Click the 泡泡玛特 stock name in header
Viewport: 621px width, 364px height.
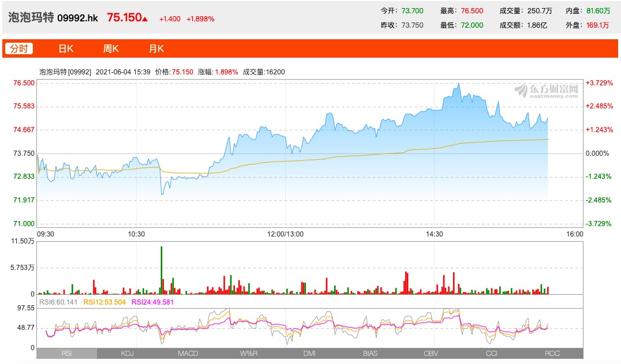[x=31, y=18]
